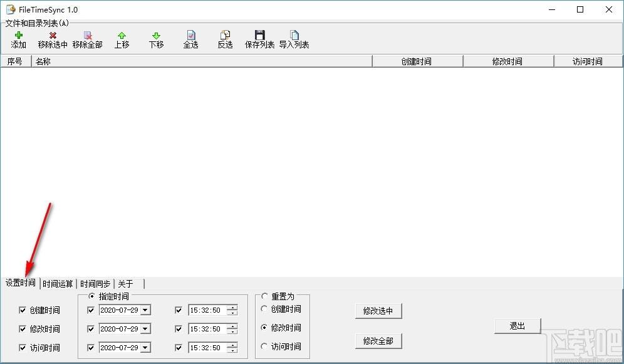624x364 pixels.
Task: Maximize the FileTimeSync window
Action: (580, 9)
